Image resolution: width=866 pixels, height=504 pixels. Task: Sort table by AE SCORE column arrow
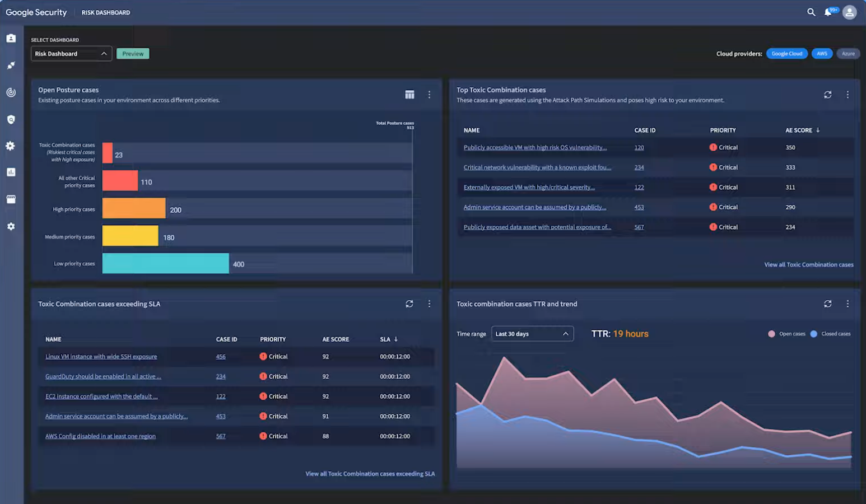click(818, 130)
